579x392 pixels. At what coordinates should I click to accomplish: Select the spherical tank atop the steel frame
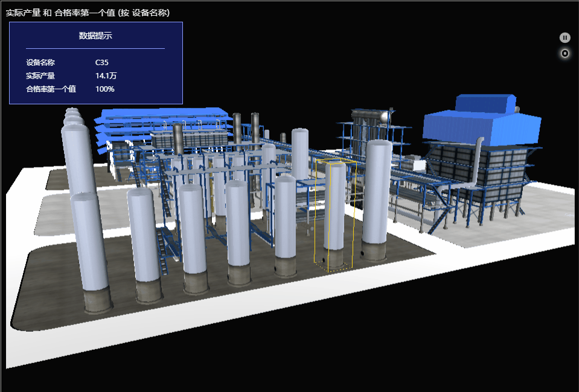pyautogui.click(x=381, y=116)
